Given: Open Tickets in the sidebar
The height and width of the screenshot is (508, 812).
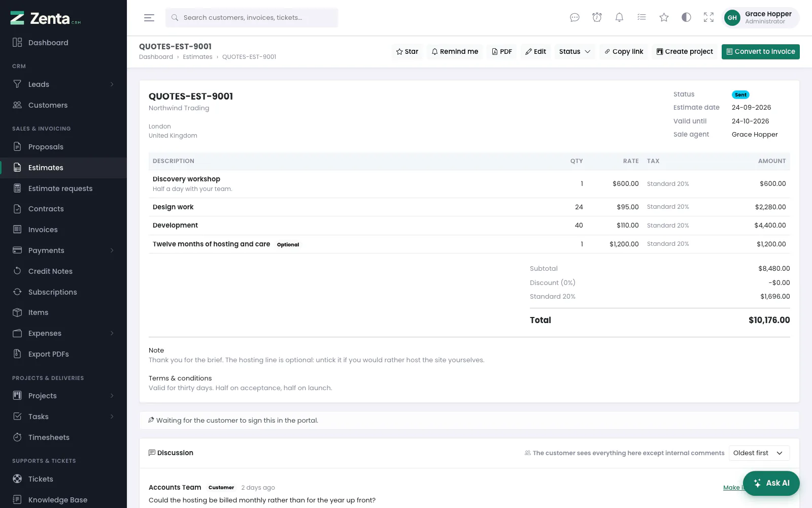Looking at the screenshot, I should 63,479.
